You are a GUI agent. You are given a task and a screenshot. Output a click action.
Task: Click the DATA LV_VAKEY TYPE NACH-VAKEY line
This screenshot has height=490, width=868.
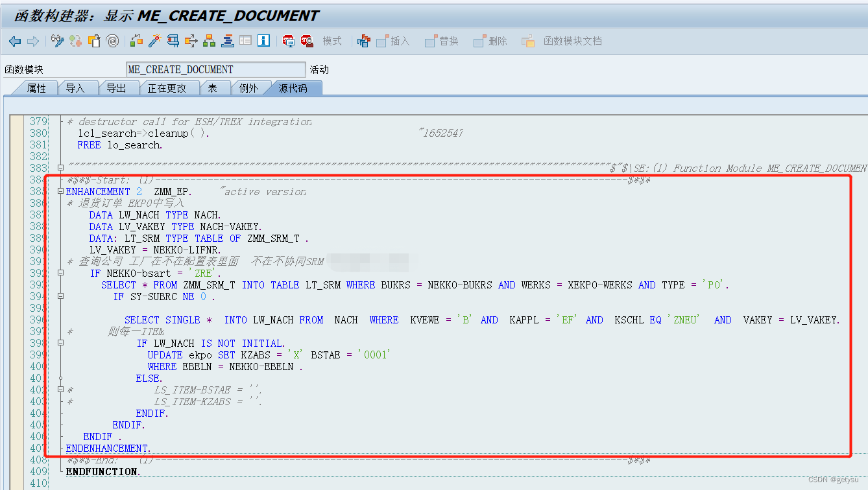click(x=175, y=226)
